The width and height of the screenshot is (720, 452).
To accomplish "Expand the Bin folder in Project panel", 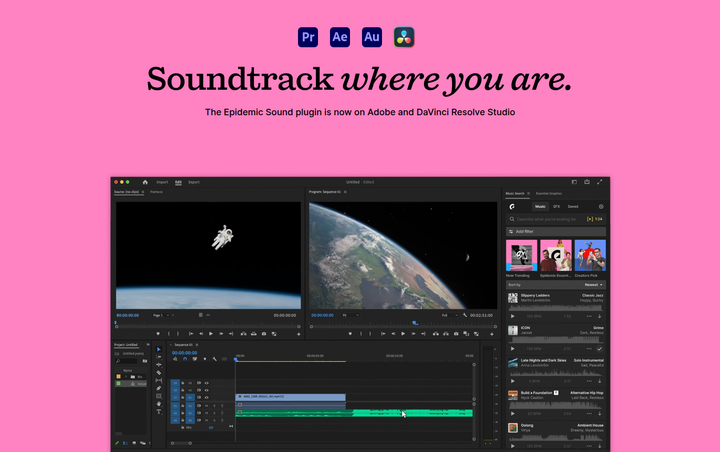I will tap(126, 377).
